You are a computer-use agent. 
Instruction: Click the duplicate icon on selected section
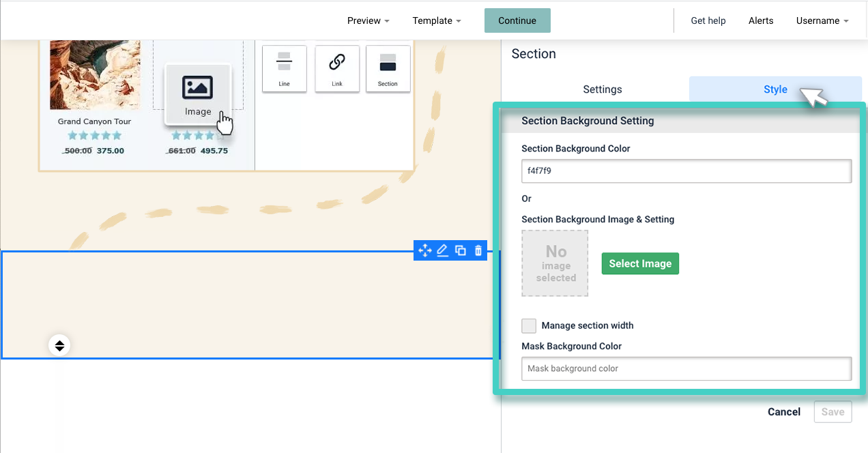[460, 250]
